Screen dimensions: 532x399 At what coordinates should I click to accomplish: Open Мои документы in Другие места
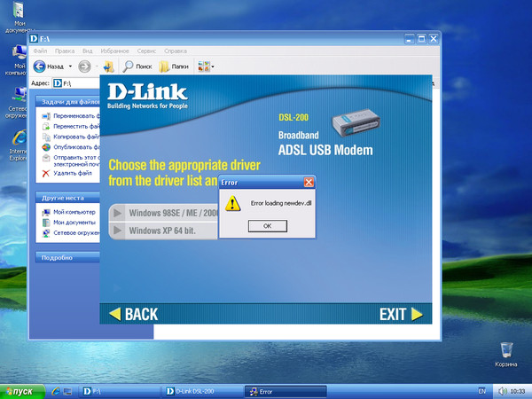tap(74, 223)
